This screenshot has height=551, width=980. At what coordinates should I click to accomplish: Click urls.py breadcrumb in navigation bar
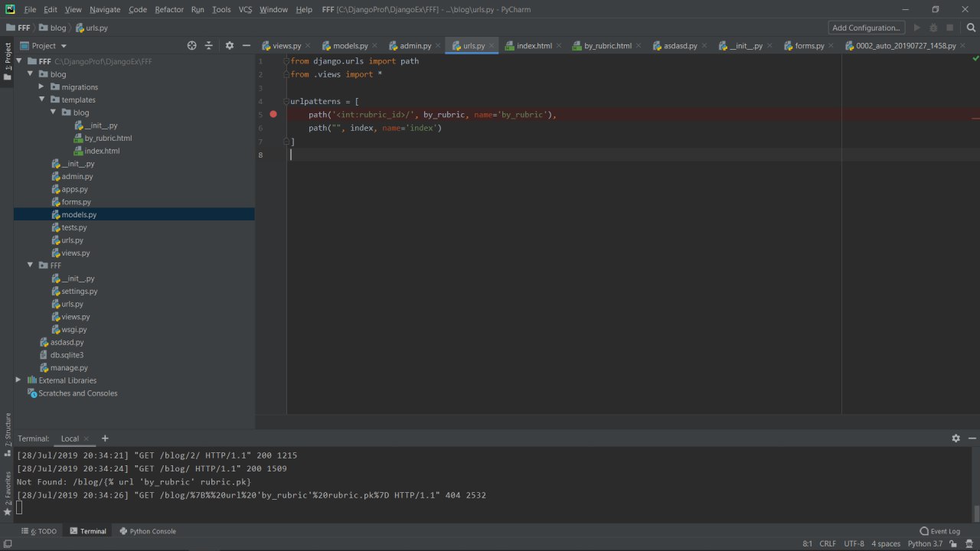click(97, 28)
